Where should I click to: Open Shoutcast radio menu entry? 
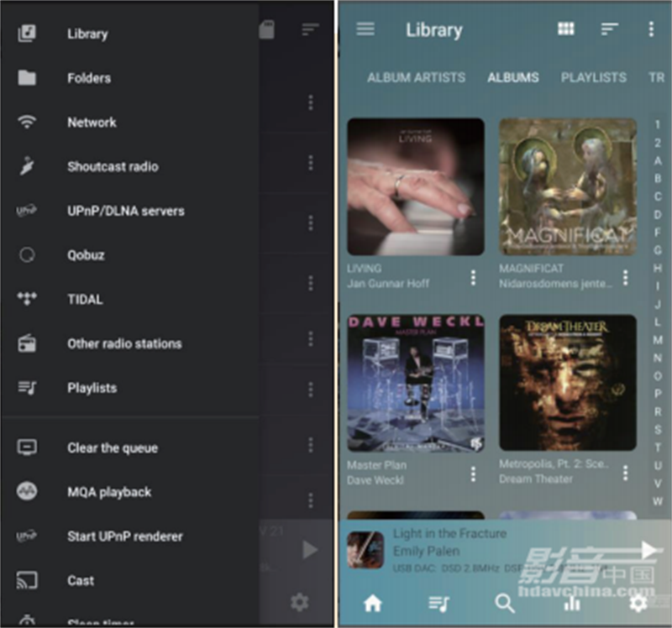pyautogui.click(x=113, y=166)
